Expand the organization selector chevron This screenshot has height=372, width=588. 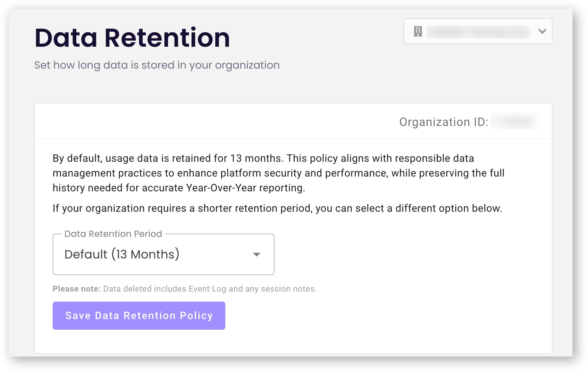click(542, 31)
